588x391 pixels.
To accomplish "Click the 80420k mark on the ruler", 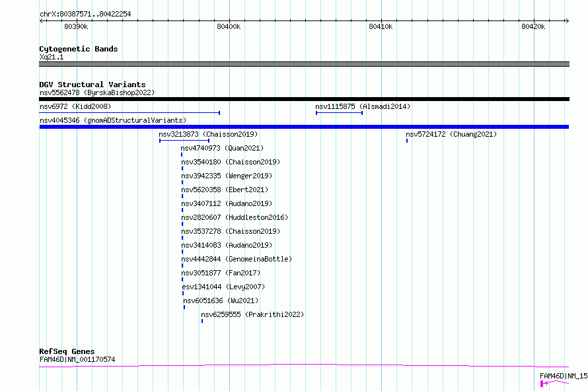I will pyautogui.click(x=533, y=26).
